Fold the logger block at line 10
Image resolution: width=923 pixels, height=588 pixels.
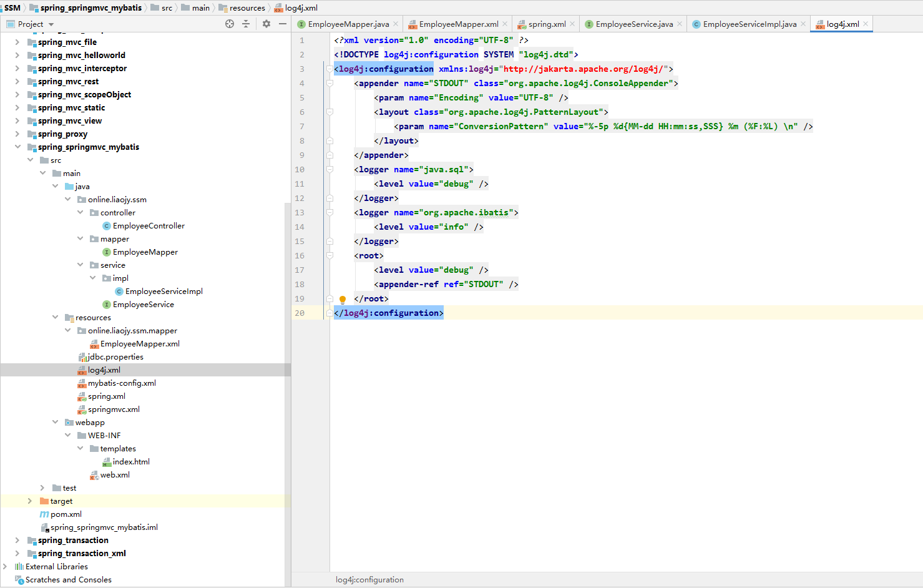[x=330, y=170]
